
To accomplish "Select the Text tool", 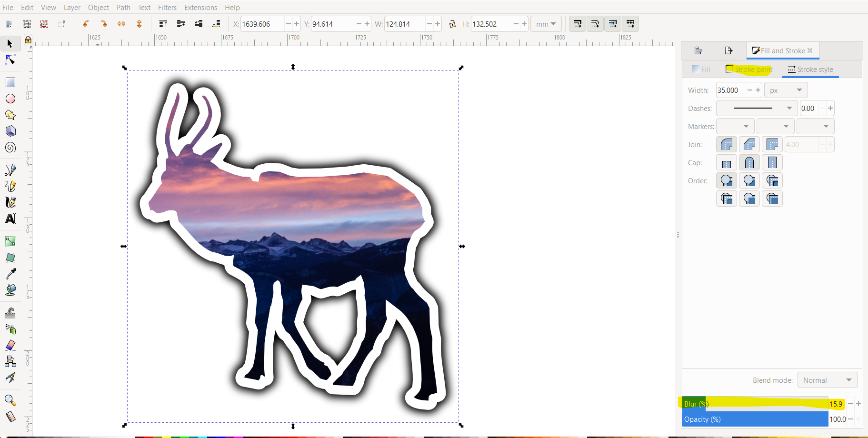I will coord(10,219).
